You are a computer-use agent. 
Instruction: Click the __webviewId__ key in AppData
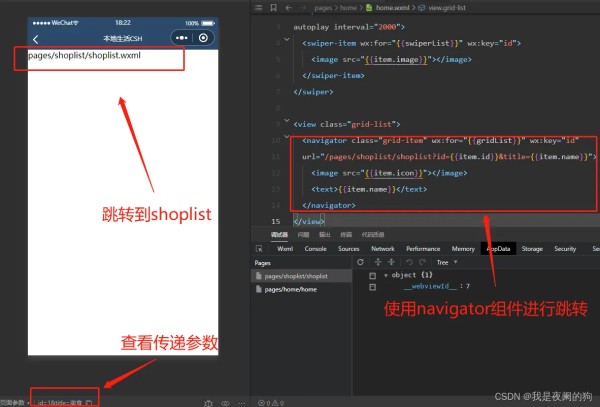[x=430, y=287]
